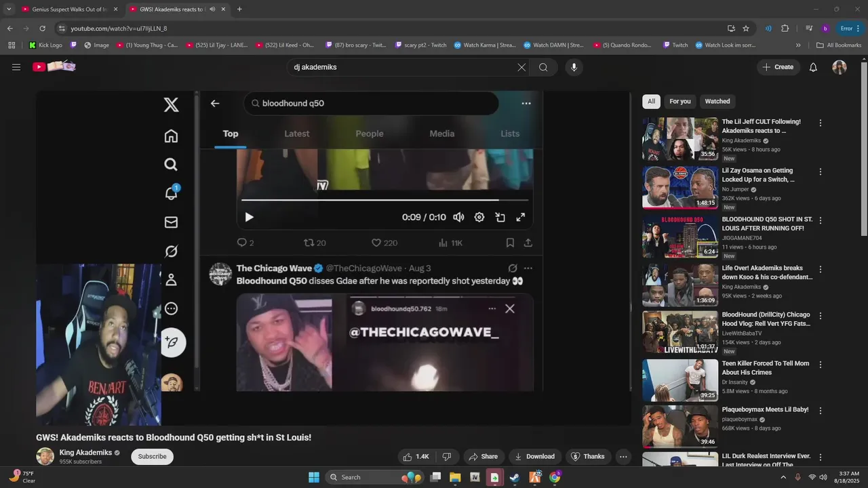Click the address bar URL
Image resolution: width=868 pixels, height=488 pixels.
coord(119,28)
